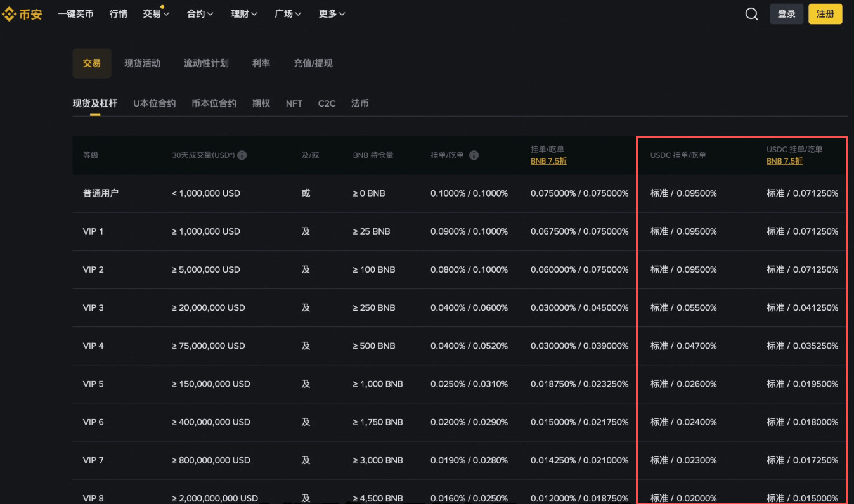The width and height of the screenshot is (854, 504).
Task: Expand the 更多 navigation dropdown
Action: click(x=332, y=13)
